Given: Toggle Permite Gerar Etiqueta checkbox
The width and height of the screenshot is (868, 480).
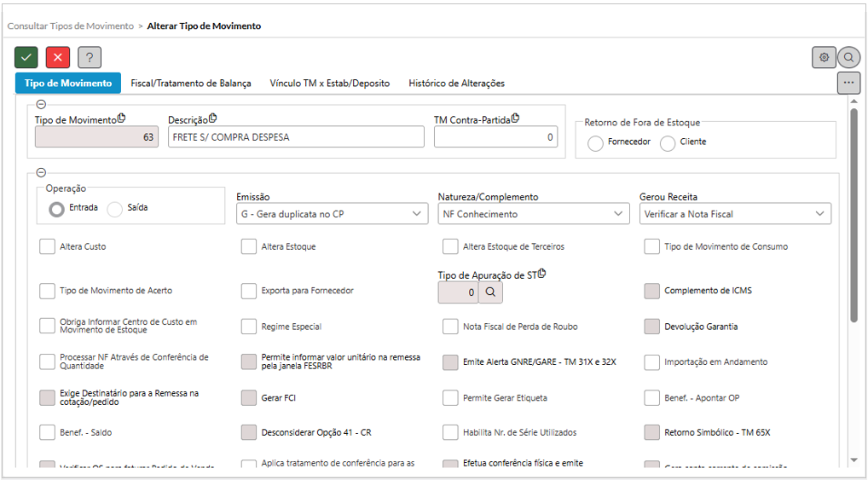Looking at the screenshot, I should click(x=450, y=397).
